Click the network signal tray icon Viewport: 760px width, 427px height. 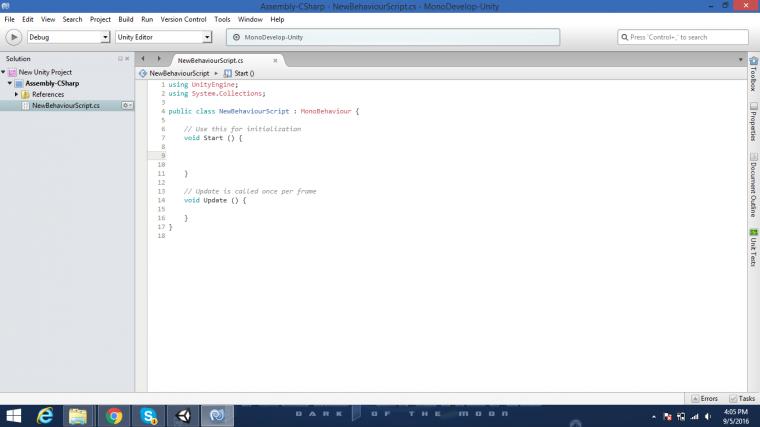[x=695, y=417]
